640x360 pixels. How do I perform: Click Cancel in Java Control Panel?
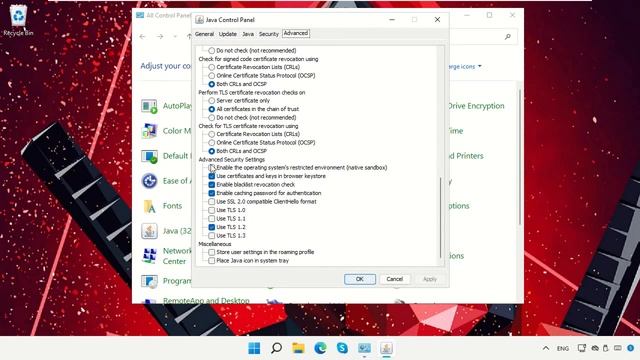pos(395,279)
